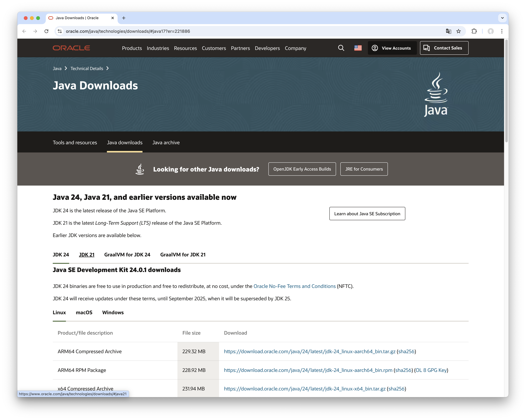Switch to GraalVM for JDK 21 tab
526x420 pixels.
click(183, 255)
